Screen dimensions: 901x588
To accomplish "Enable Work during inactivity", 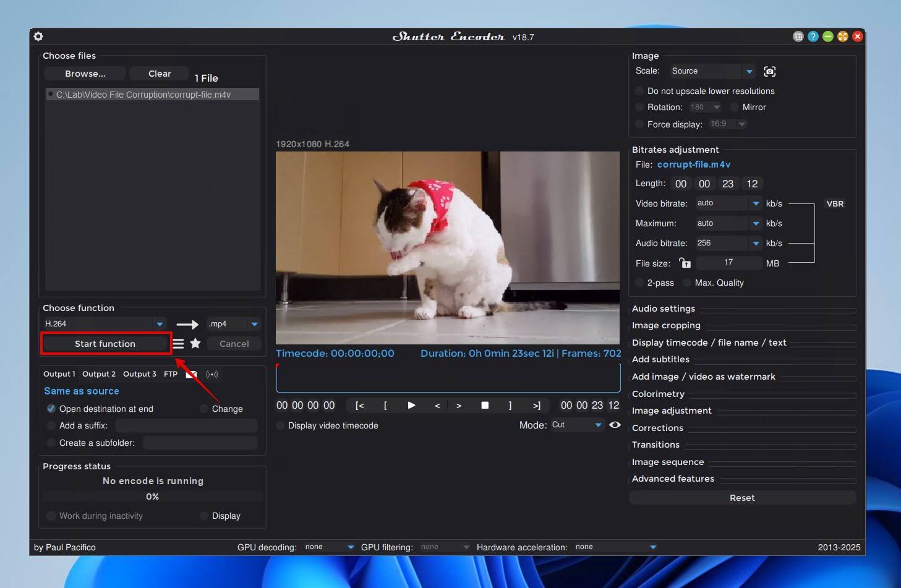I will click(x=51, y=516).
